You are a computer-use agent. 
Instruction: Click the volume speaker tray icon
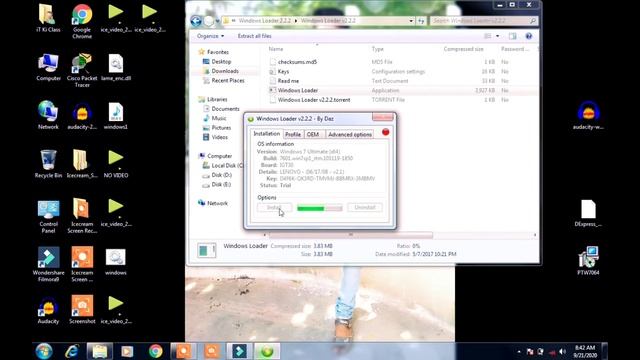pos(563,351)
